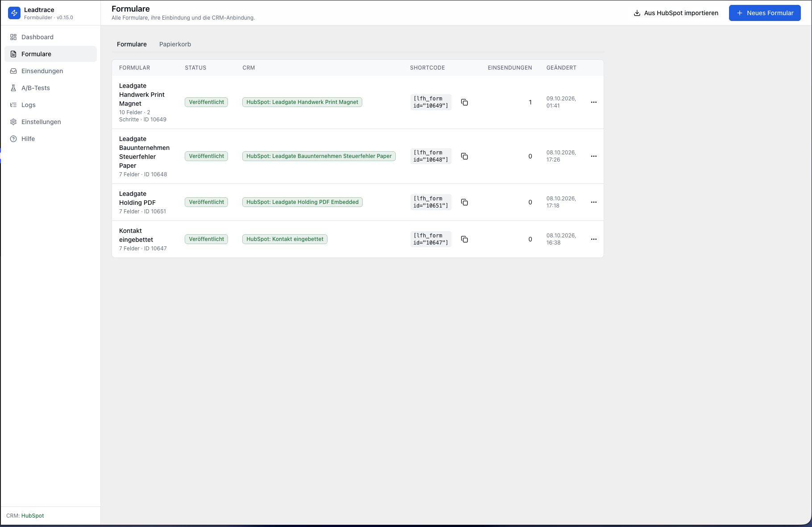Click date 08.10.2026, 17:26
The width and height of the screenshot is (812, 527).
(561, 156)
